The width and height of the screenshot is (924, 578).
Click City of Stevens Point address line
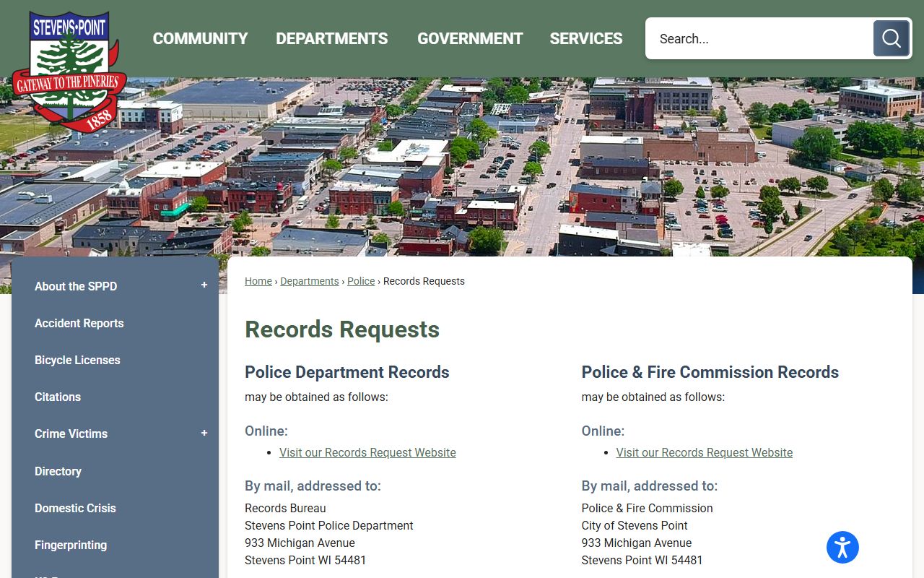click(635, 525)
